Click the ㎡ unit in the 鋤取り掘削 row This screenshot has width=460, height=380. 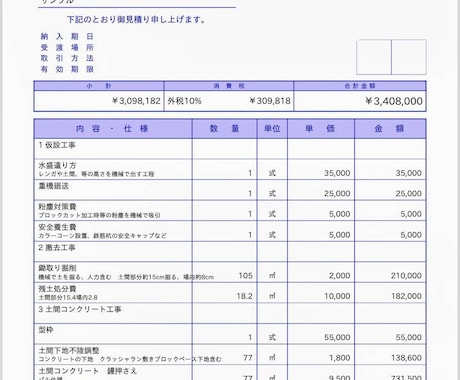point(272,276)
